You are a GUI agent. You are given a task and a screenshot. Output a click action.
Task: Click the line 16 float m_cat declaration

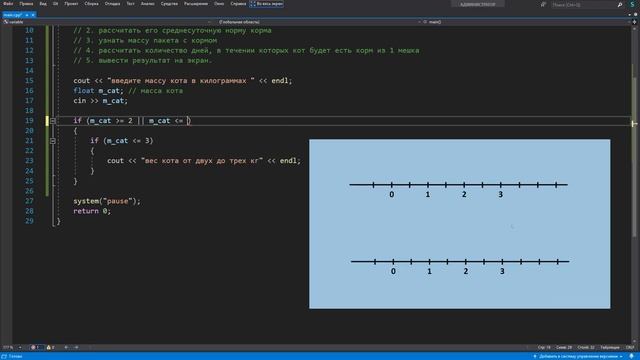coord(98,91)
